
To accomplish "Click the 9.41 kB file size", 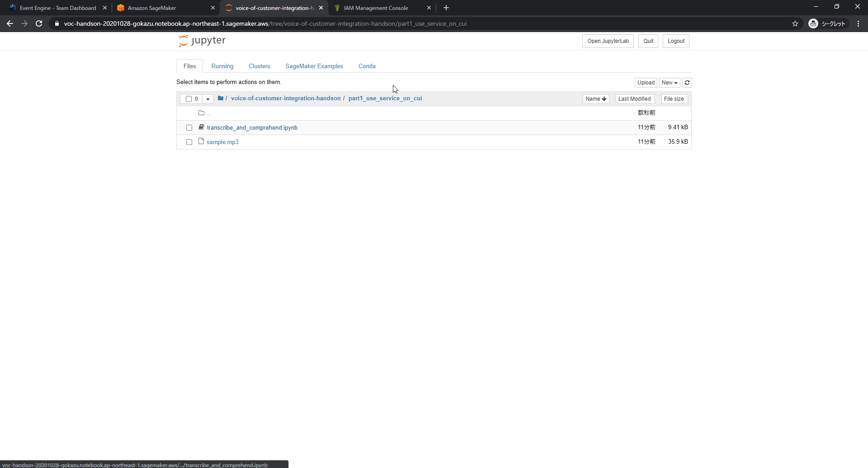I will tap(678, 127).
